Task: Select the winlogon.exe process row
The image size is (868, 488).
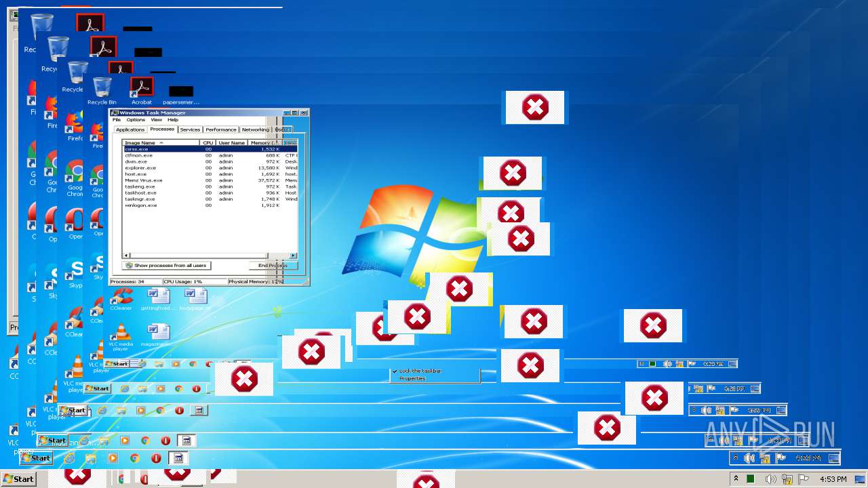Action: [x=210, y=205]
